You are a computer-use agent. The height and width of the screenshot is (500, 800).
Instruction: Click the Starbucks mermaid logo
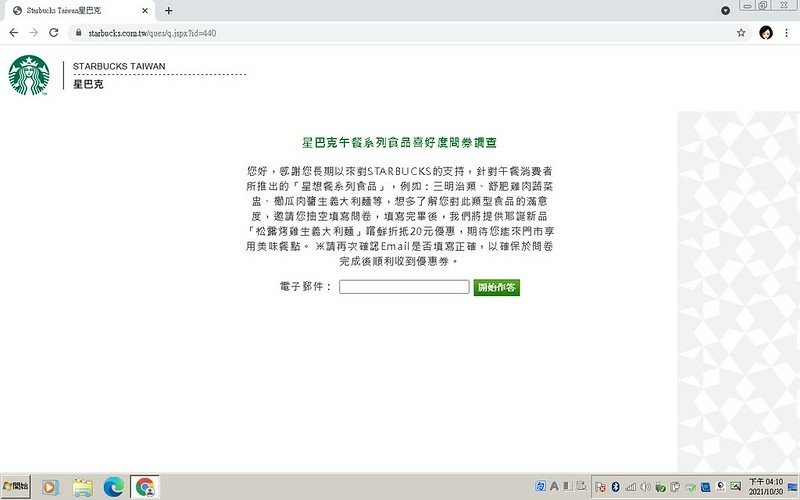point(29,76)
